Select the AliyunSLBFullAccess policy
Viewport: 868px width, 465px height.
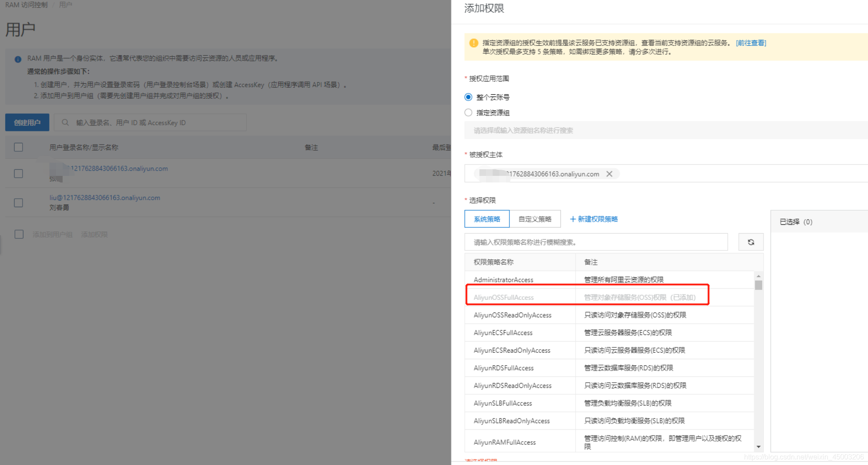pyautogui.click(x=610, y=403)
